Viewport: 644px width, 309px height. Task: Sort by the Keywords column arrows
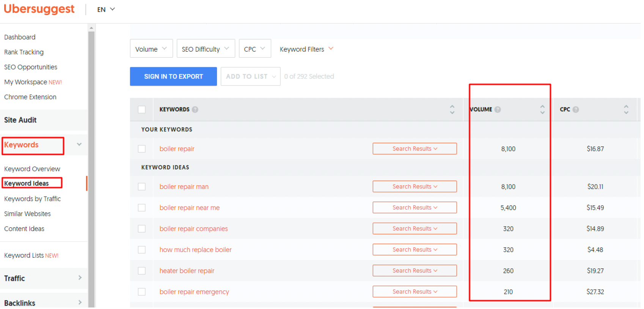452,109
